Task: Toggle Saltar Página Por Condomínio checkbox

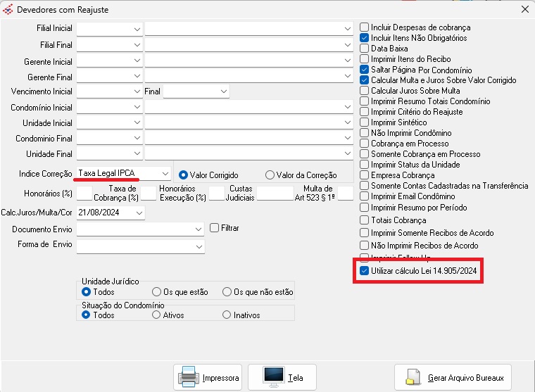Action: click(364, 70)
